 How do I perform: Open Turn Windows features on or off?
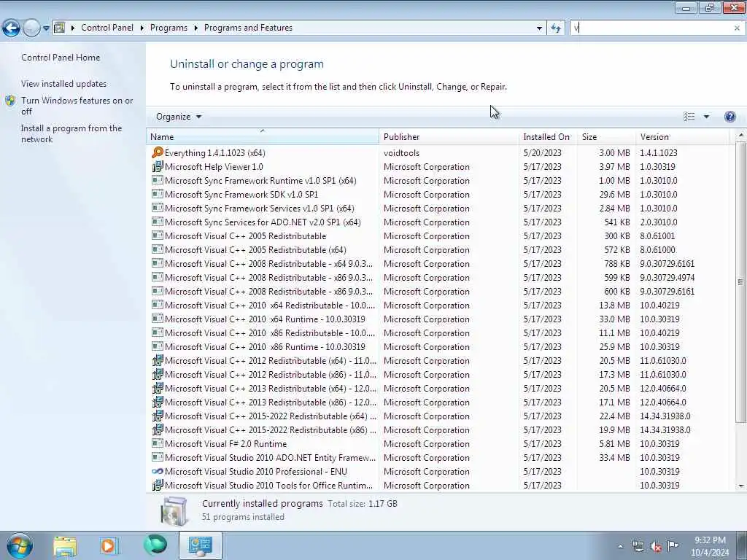tap(77, 106)
